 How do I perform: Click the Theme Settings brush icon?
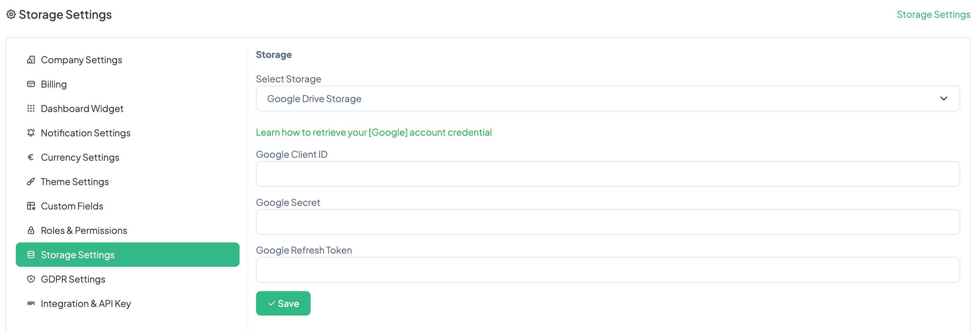(x=31, y=181)
